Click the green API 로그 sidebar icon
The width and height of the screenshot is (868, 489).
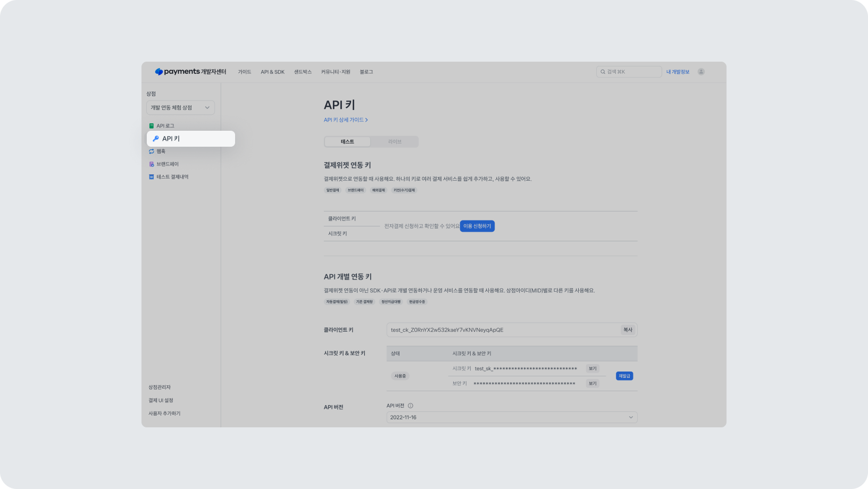[152, 126]
